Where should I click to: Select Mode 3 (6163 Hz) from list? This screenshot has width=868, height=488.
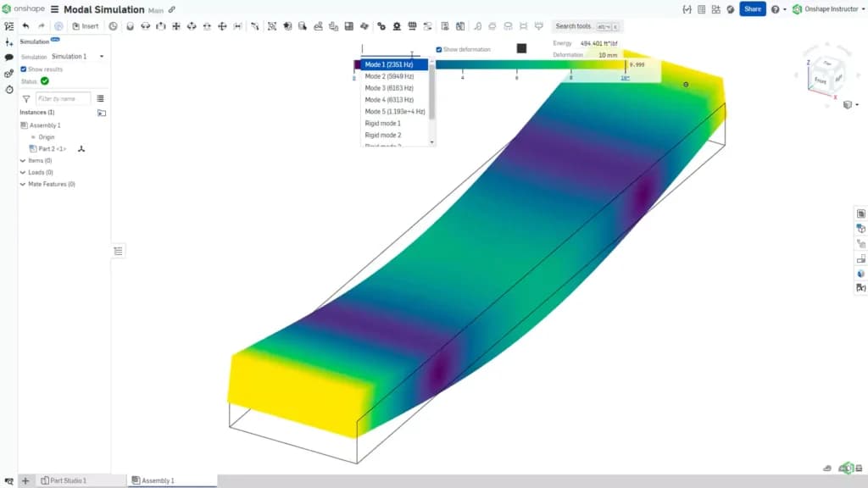(395, 88)
